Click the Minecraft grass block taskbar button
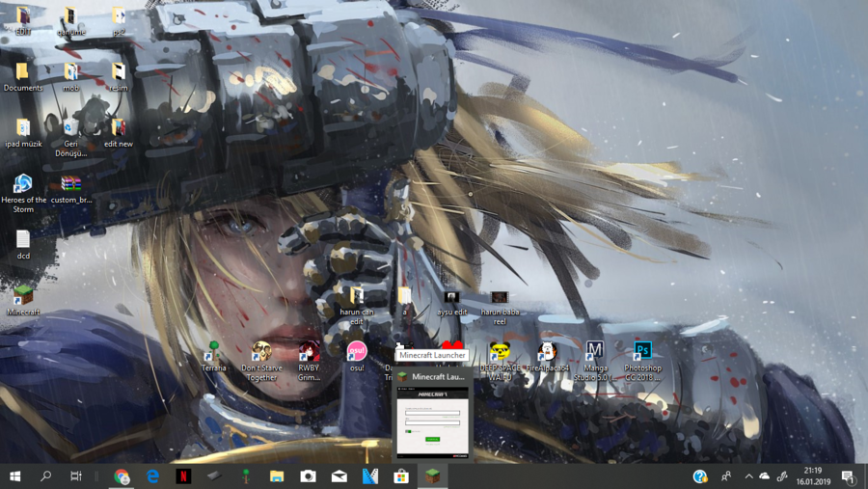The height and width of the screenshot is (489, 868). click(x=432, y=476)
